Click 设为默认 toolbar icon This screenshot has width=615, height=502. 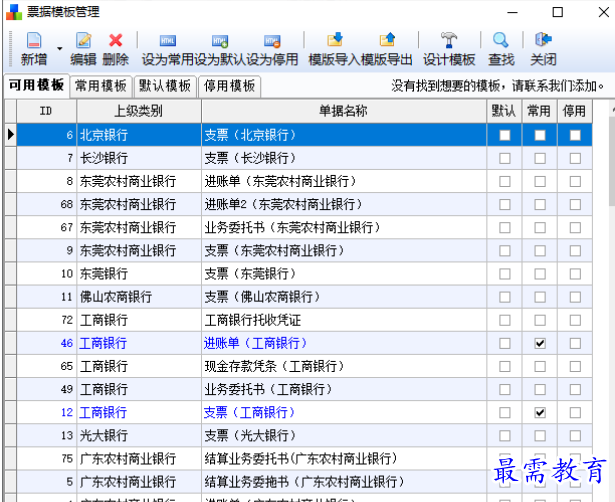220,40
